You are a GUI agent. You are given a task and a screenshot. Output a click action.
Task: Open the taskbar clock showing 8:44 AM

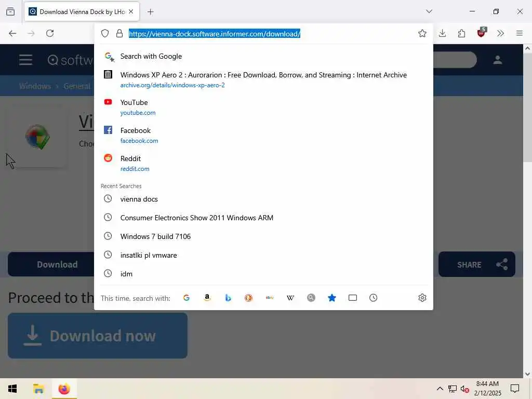(x=487, y=389)
